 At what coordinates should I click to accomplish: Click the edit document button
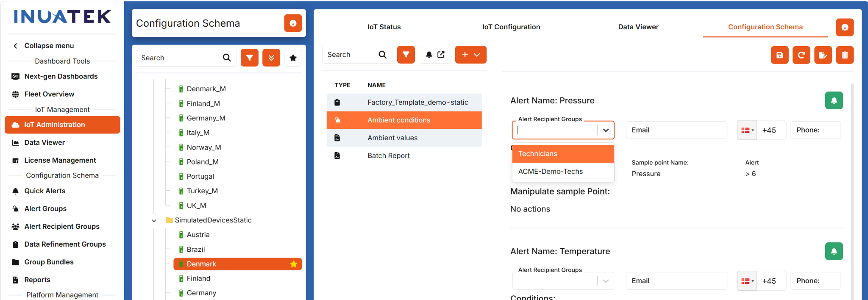pyautogui.click(x=823, y=55)
